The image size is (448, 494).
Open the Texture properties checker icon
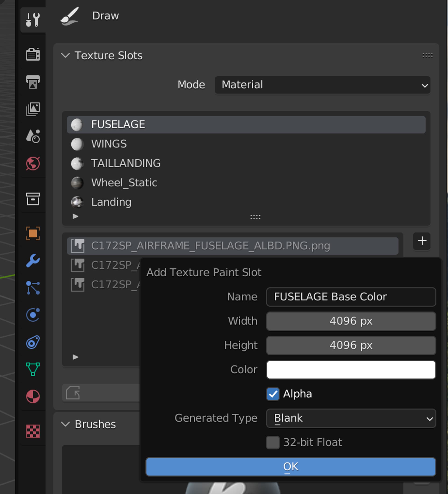(33, 431)
